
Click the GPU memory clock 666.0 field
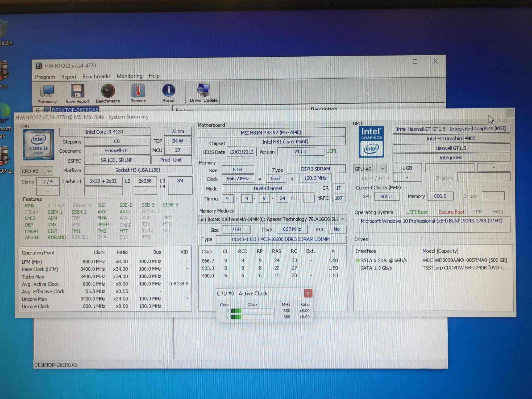[440, 196]
